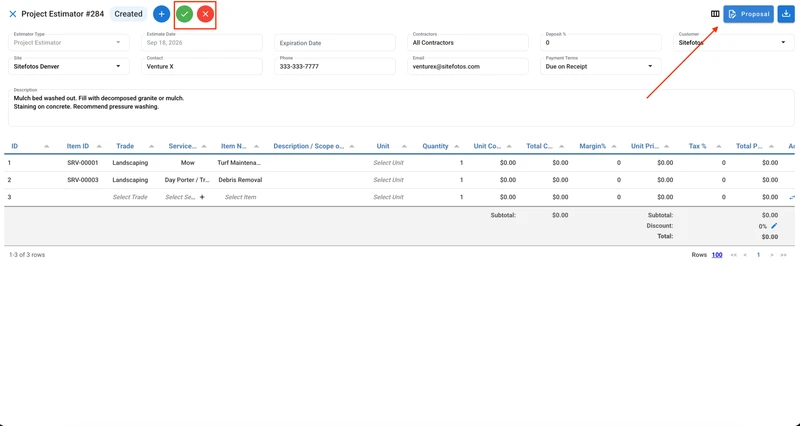Click the Debris Removal item cell
This screenshot has height=426, width=800.
(240, 180)
